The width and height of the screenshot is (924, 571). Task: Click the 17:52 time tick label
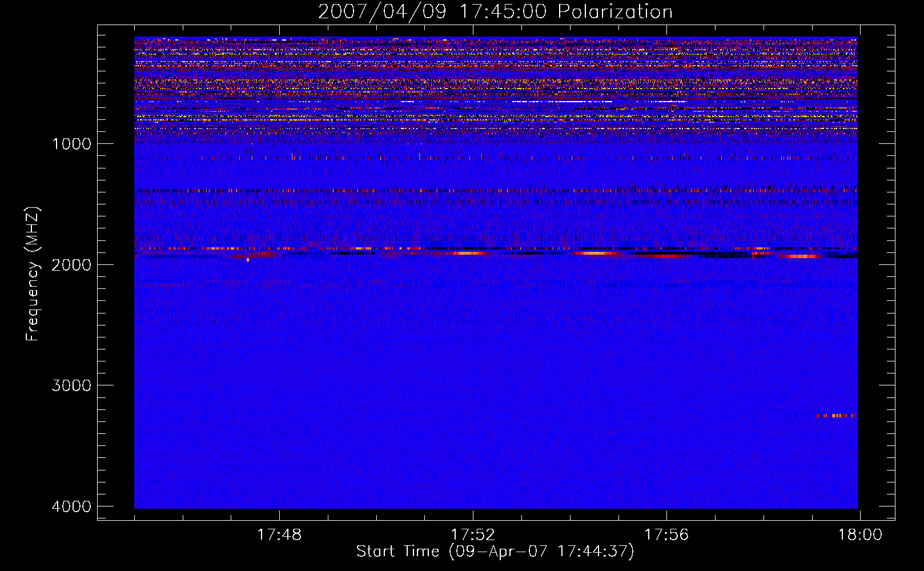click(473, 535)
